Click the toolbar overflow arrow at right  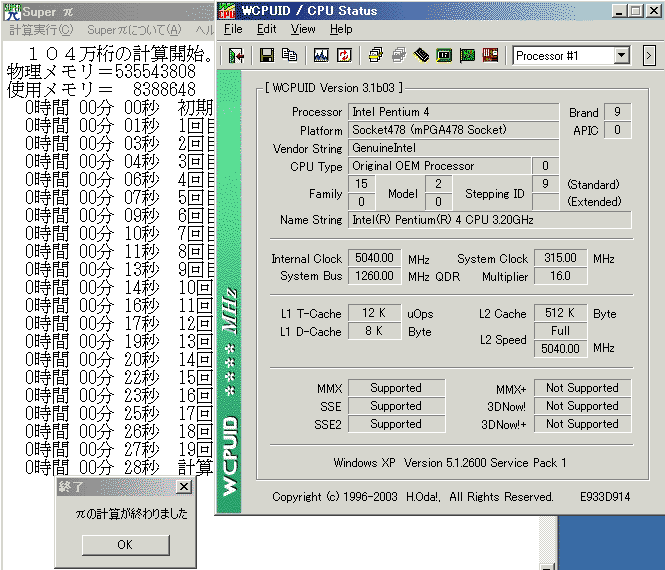[x=649, y=56]
